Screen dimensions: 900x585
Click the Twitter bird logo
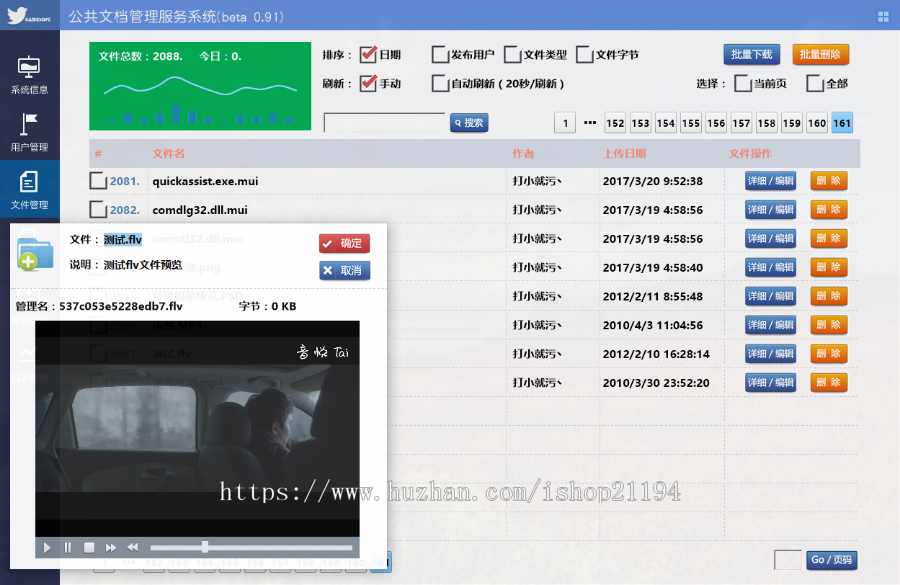(17, 15)
